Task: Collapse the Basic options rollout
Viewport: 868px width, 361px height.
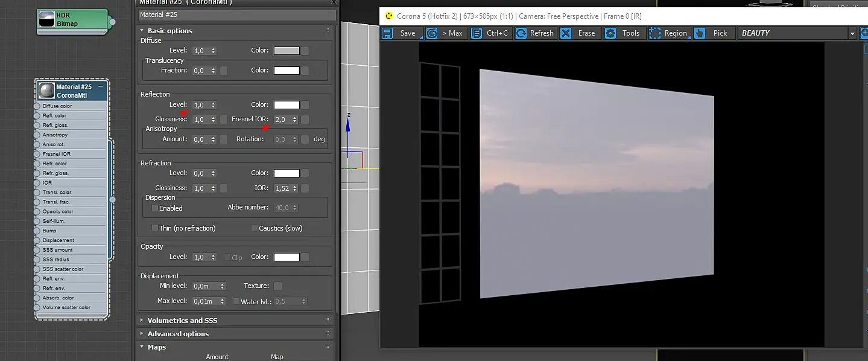Action: click(x=169, y=31)
